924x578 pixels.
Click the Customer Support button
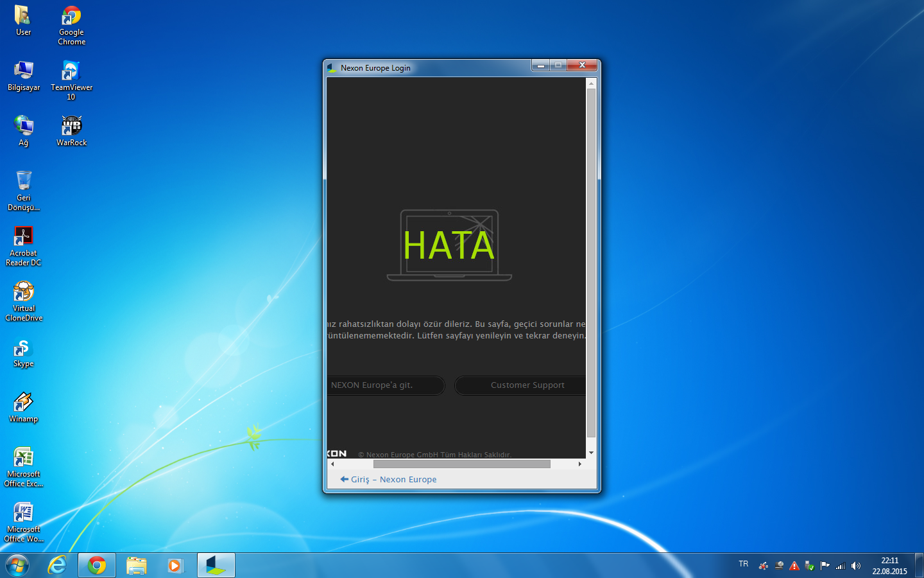point(520,385)
